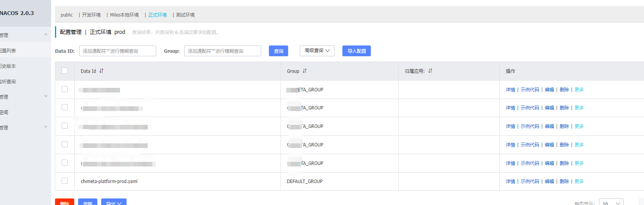
Task: Check the box for chimeta-platform-prod.yaml row
Action: point(65,181)
